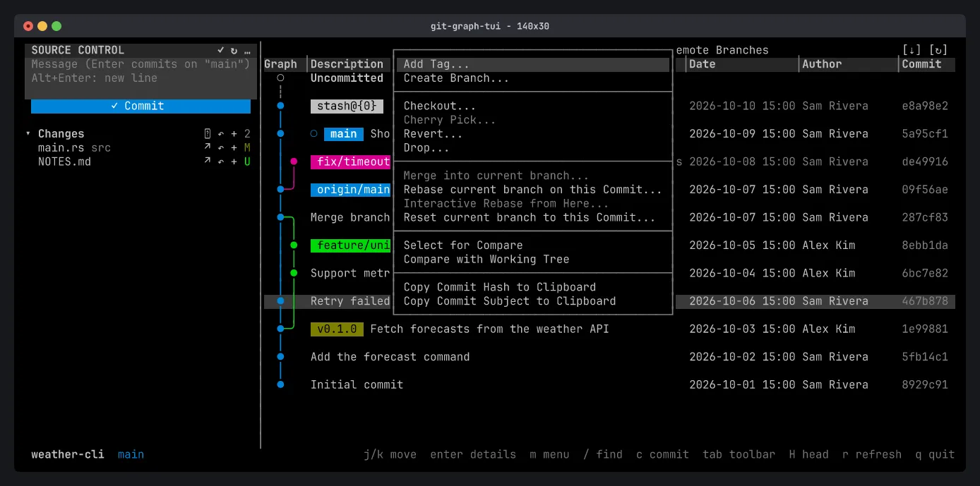The height and width of the screenshot is (486, 980).
Task: Click weather-cli repository name in status bar
Action: pos(68,454)
